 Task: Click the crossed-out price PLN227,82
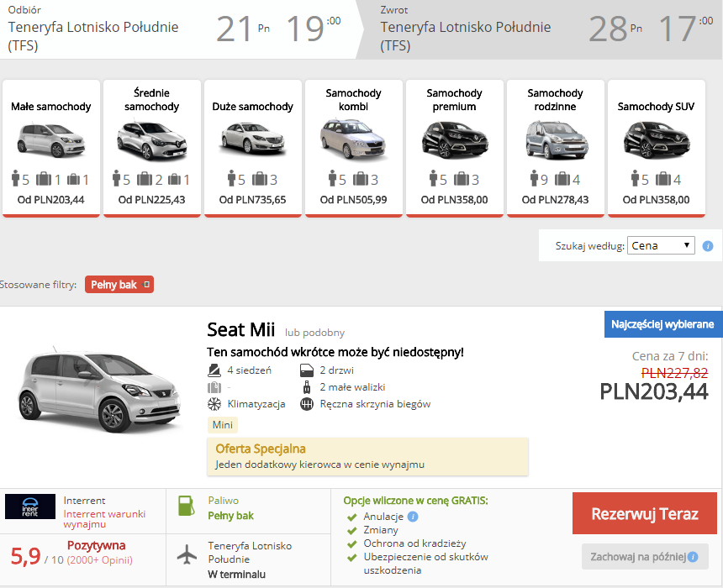coord(674,373)
